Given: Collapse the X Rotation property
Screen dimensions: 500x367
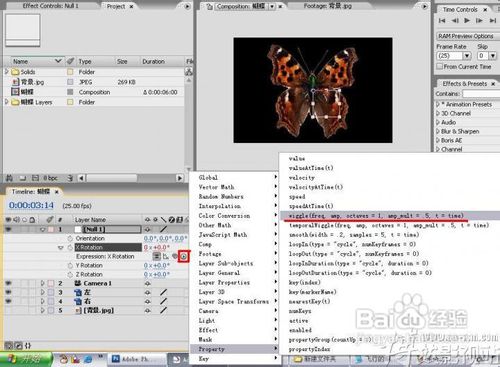Looking at the screenshot, I should click(61, 248).
